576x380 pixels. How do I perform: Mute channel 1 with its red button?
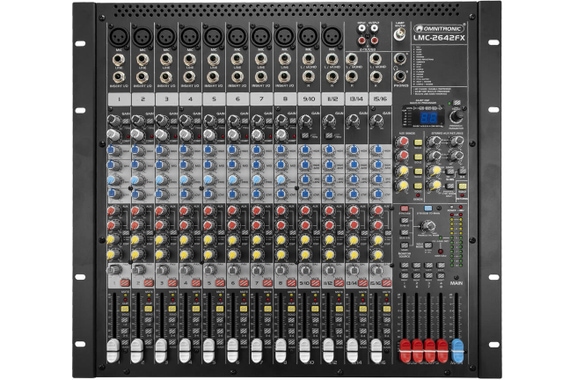pos(125,283)
